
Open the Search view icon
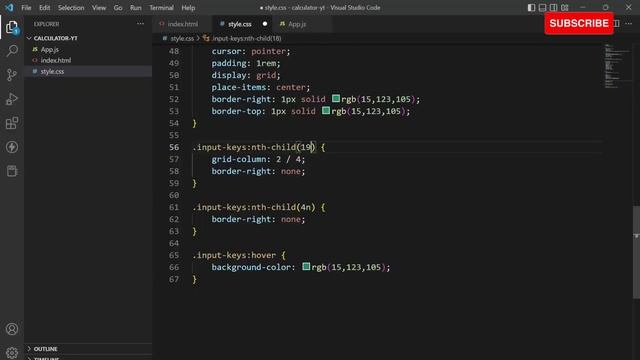(x=12, y=51)
